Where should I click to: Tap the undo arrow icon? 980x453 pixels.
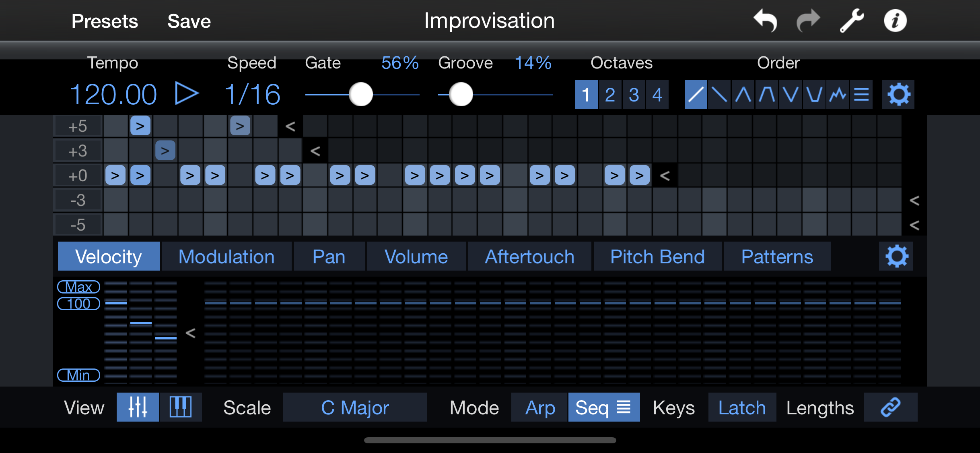(765, 21)
